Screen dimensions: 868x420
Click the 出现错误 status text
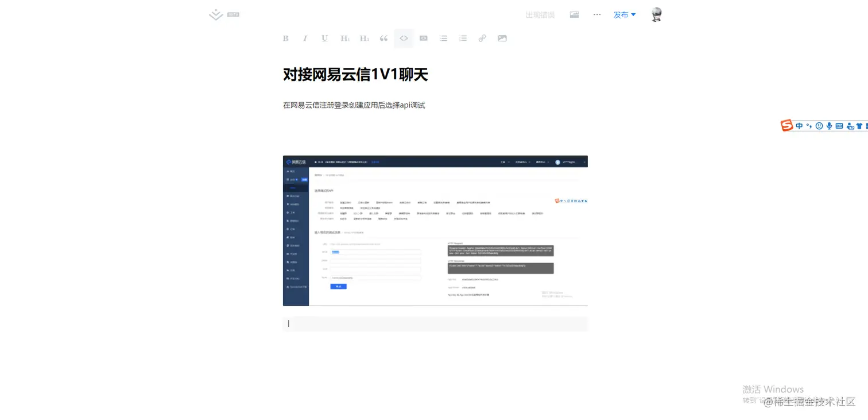540,15
